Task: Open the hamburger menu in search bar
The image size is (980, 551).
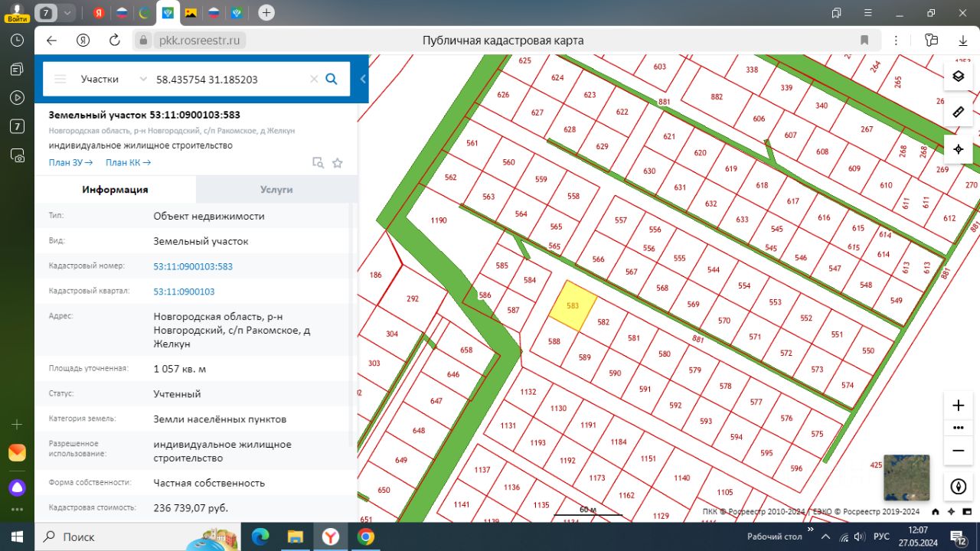Action: tap(60, 79)
